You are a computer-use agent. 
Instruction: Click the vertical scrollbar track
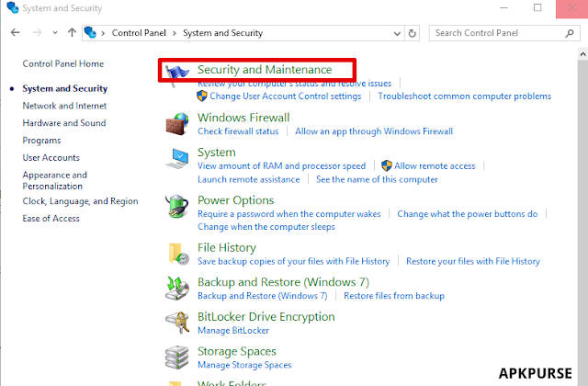582,222
